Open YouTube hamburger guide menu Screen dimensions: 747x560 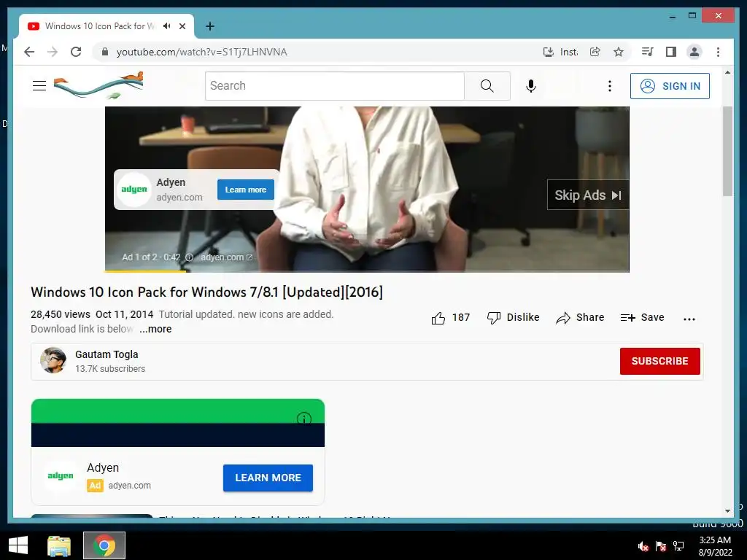(39, 86)
